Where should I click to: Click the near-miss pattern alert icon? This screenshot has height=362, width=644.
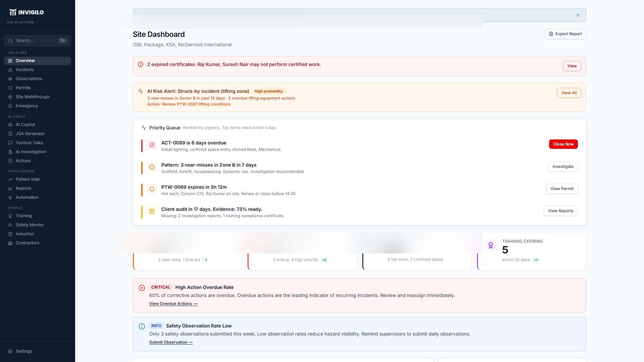tap(152, 167)
